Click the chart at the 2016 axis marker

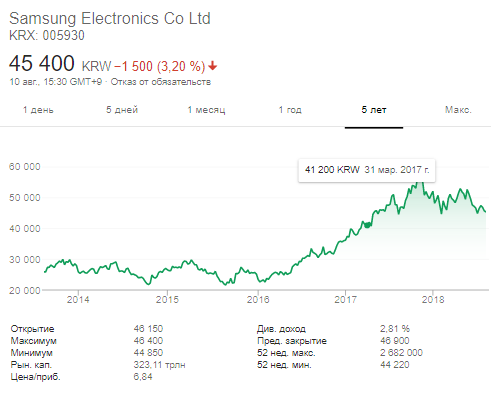258,299
